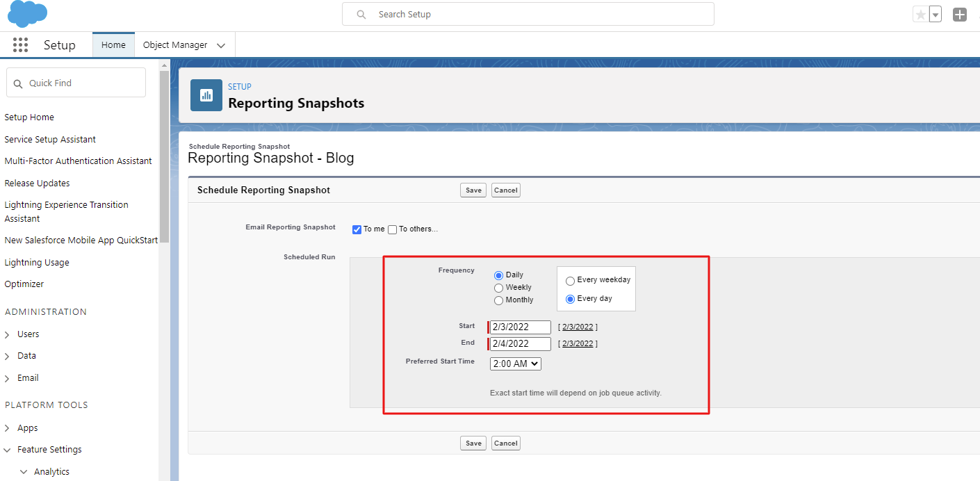The width and height of the screenshot is (980, 481).
Task: Open New Salesforce Mobile App QuickStart
Action: [81, 241]
